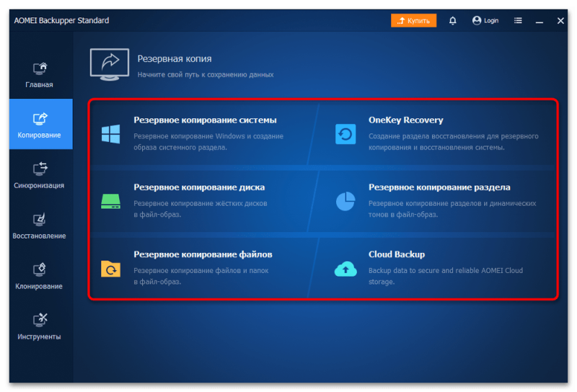Click the green disk backup icon
The image size is (577, 392).
point(111,202)
